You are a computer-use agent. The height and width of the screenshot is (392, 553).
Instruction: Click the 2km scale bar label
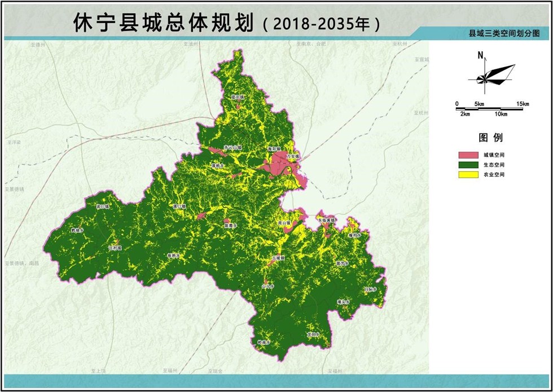(x=465, y=114)
